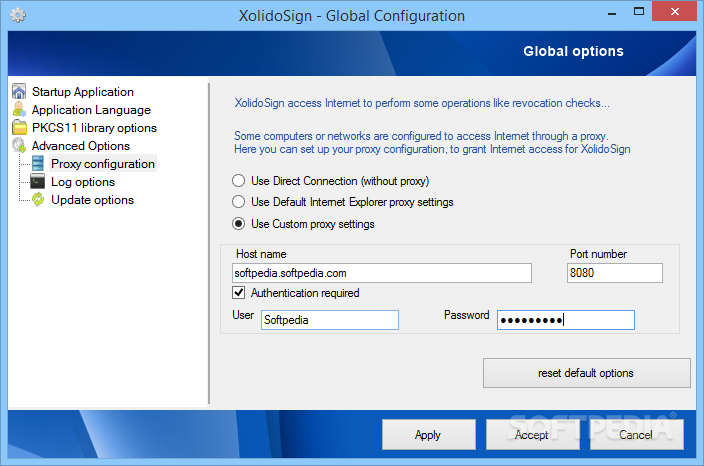Click the Startup Application house icon
Viewport: 704px width, 466px height.
(19, 92)
